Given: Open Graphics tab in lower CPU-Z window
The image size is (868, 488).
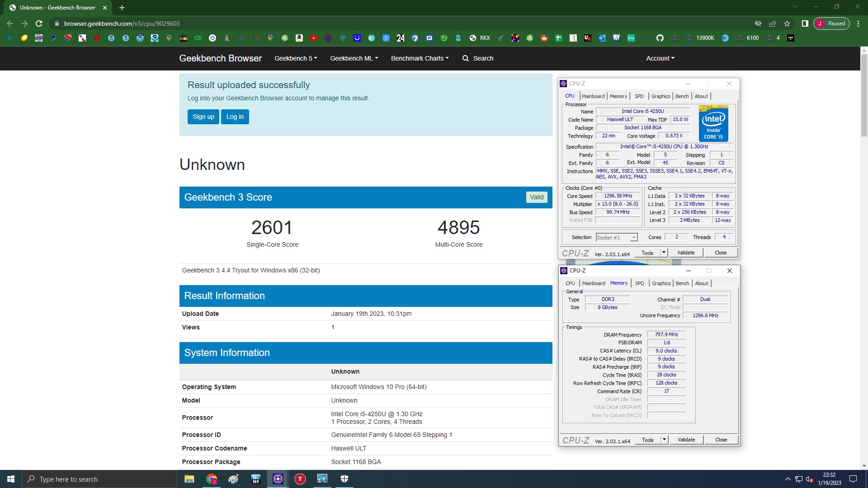Looking at the screenshot, I should click(x=661, y=283).
